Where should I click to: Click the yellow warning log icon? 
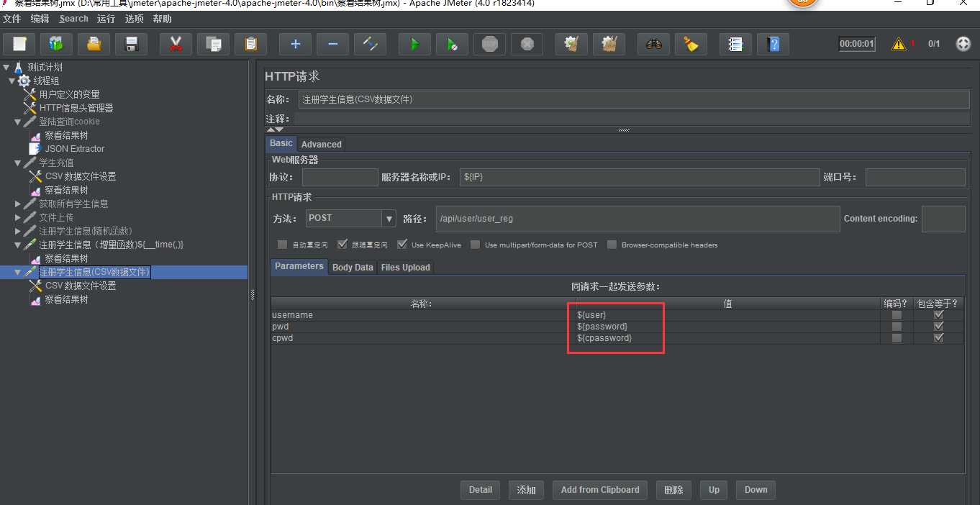click(899, 44)
